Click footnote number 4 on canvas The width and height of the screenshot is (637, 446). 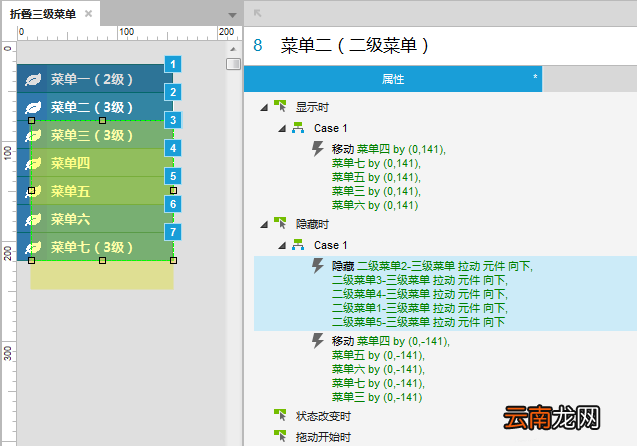point(173,148)
